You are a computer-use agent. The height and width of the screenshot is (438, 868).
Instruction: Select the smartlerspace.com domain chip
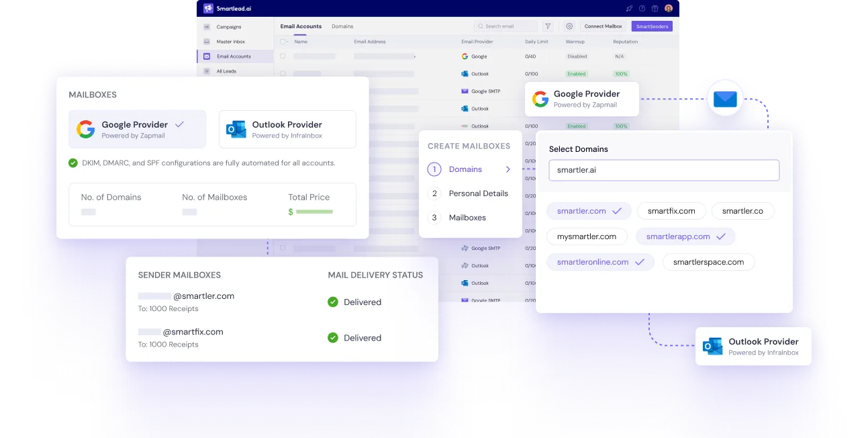click(708, 262)
